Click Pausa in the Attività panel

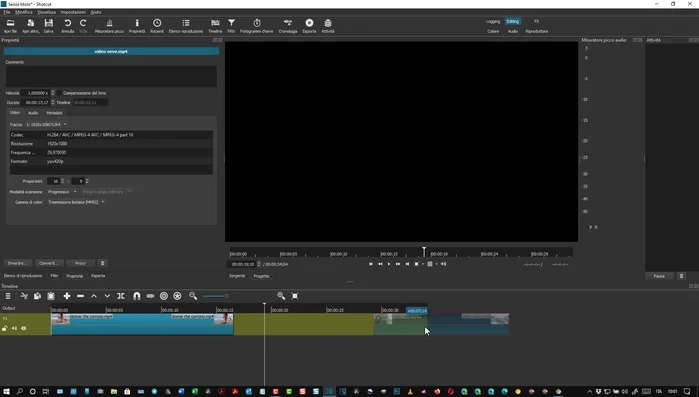pyautogui.click(x=659, y=276)
